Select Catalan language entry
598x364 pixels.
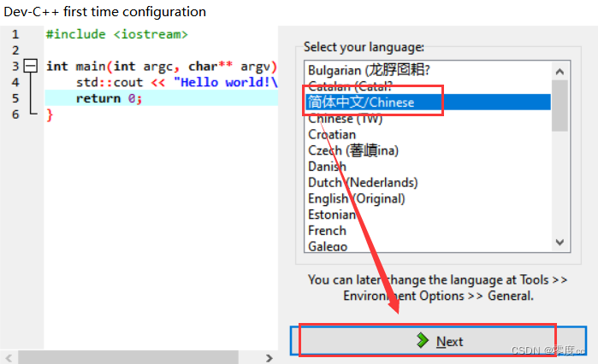(x=428, y=86)
